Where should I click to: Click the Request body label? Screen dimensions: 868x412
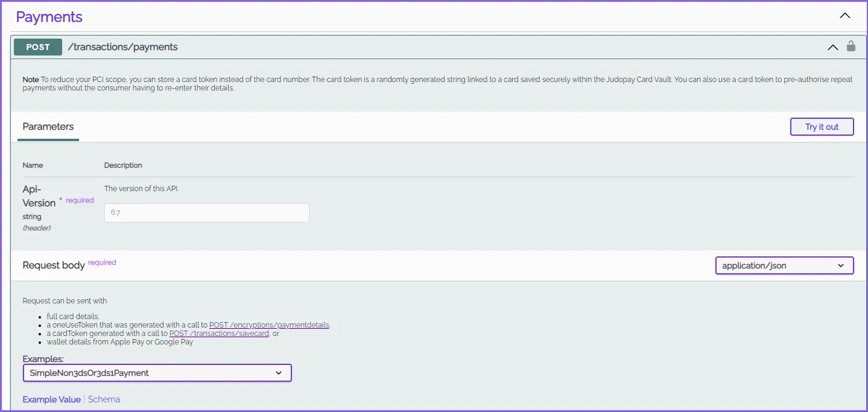pos(54,265)
